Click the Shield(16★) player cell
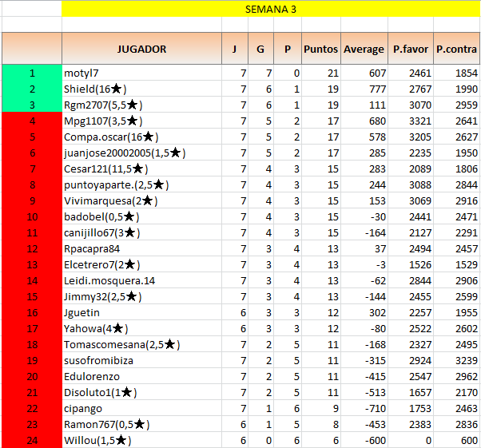The image size is (481, 448). 141,89
